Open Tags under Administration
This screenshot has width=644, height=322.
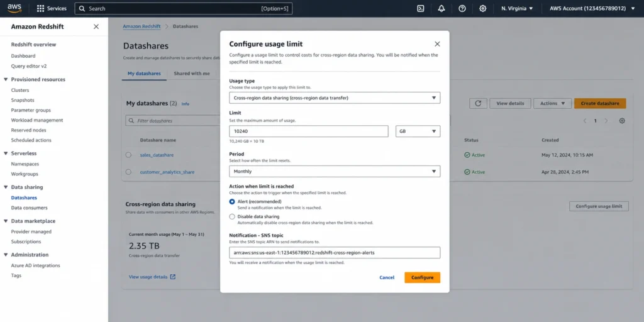tap(16, 275)
